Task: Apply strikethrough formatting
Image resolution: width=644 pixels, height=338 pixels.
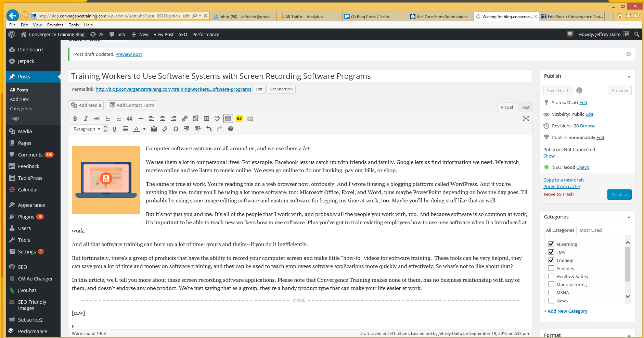Action: point(97,118)
